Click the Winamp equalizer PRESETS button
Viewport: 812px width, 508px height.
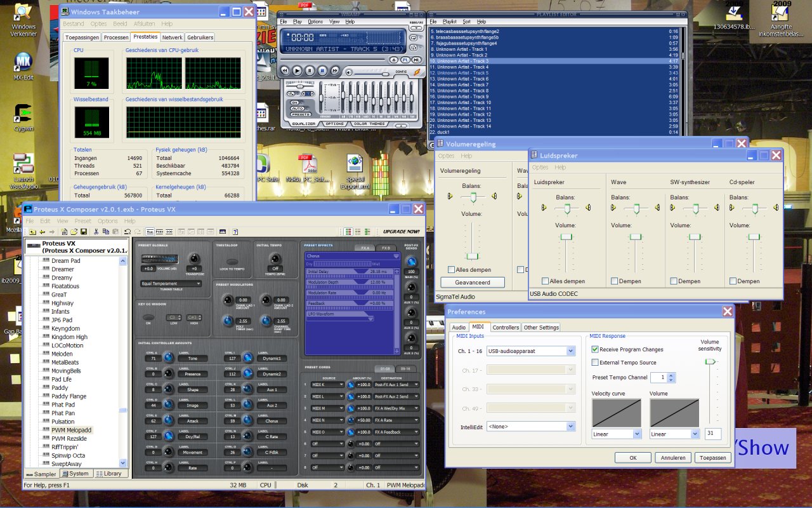coord(301,114)
